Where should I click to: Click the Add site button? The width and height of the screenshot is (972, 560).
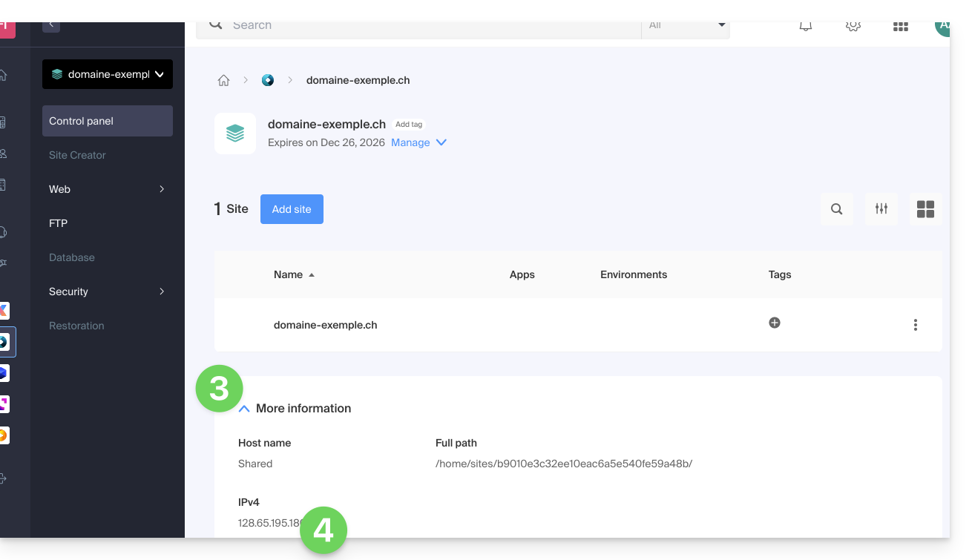[292, 209]
